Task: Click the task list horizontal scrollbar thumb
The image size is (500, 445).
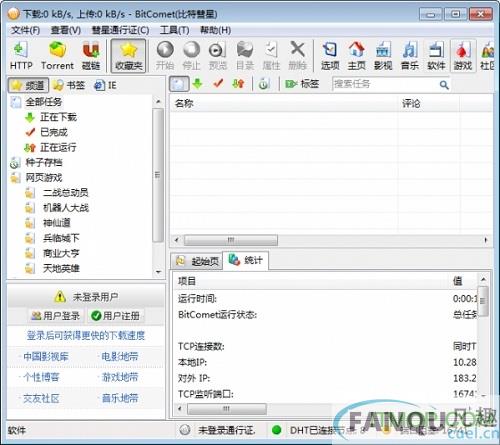Action: 231,240
